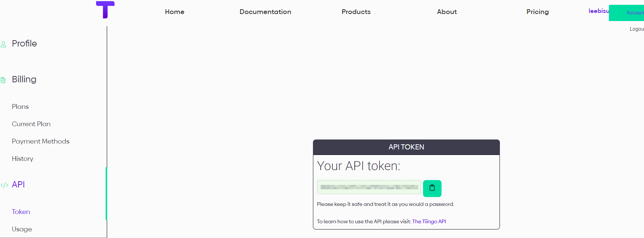Image resolution: width=644 pixels, height=238 pixels.
Task: Open the Profile section in sidebar
Action: pos(24,44)
